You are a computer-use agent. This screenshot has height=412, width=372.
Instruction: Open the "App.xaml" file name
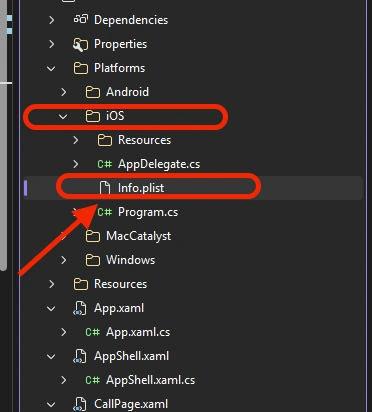[119, 308]
